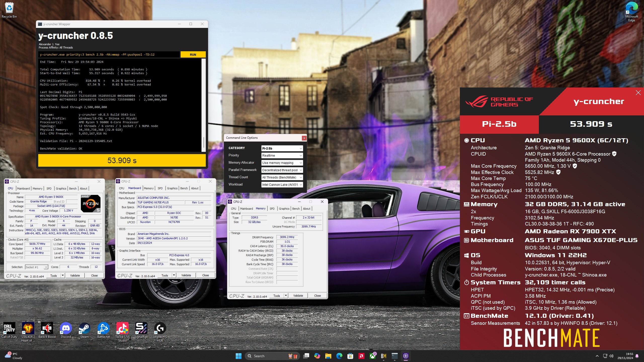Open the Recycle Bin desktop icon

pos(9,10)
